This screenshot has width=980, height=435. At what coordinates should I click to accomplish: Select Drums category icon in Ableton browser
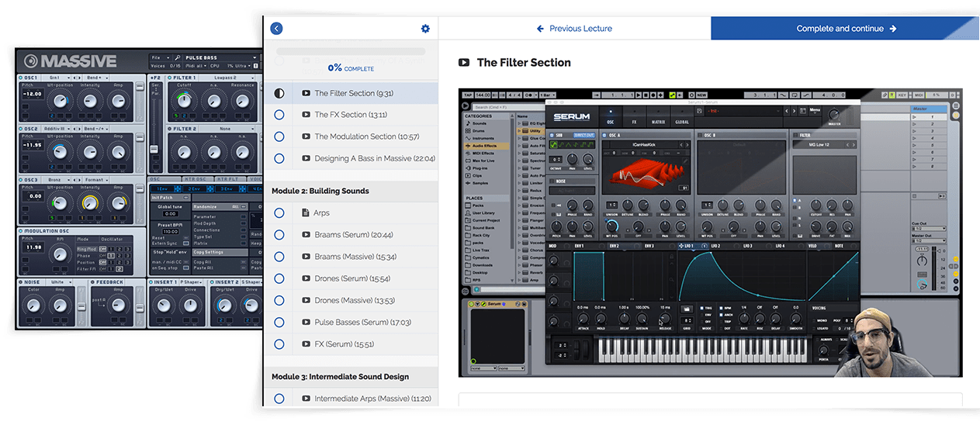click(x=469, y=131)
